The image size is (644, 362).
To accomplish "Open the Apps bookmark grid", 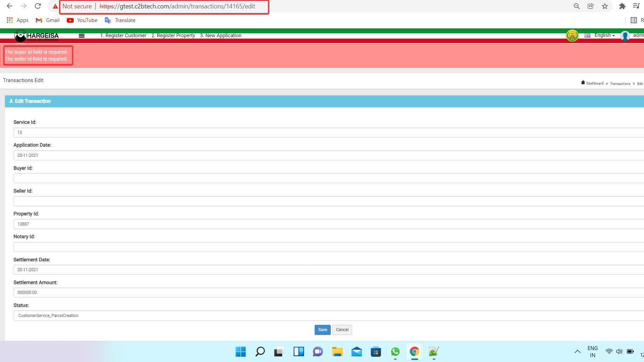I will point(18,20).
